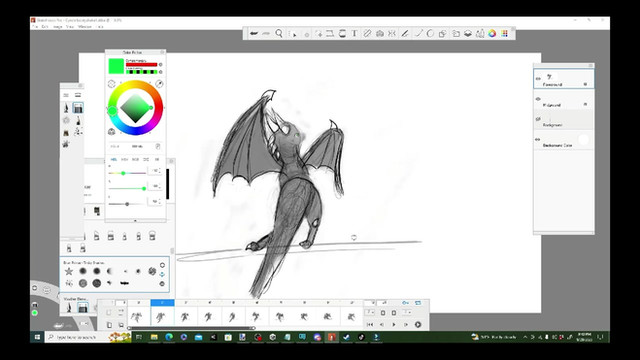
Task: Activate the eyedropper in Color Picker panel
Action: click(x=159, y=84)
